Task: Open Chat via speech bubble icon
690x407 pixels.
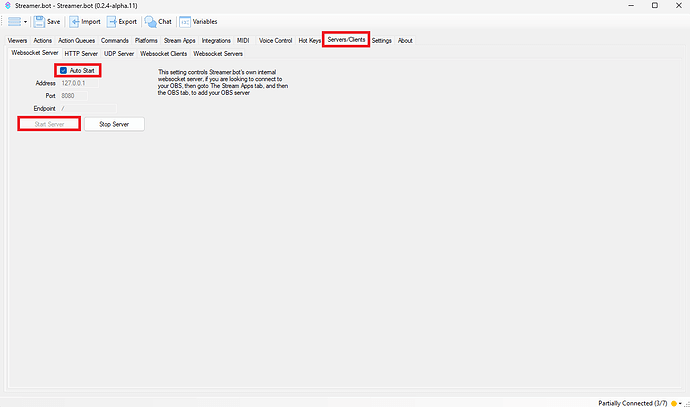Action: [149, 21]
